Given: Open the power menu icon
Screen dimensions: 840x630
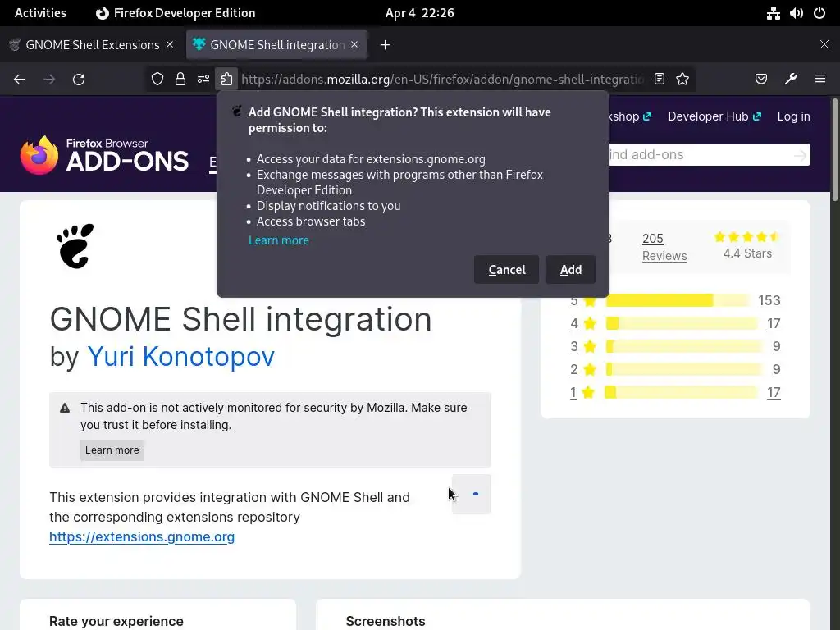Looking at the screenshot, I should coord(819,13).
